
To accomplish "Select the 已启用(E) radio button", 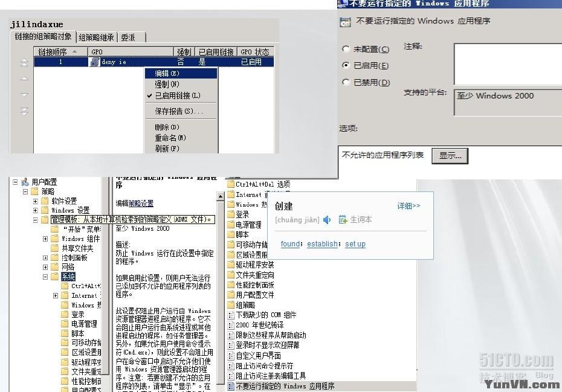I will pos(346,65).
